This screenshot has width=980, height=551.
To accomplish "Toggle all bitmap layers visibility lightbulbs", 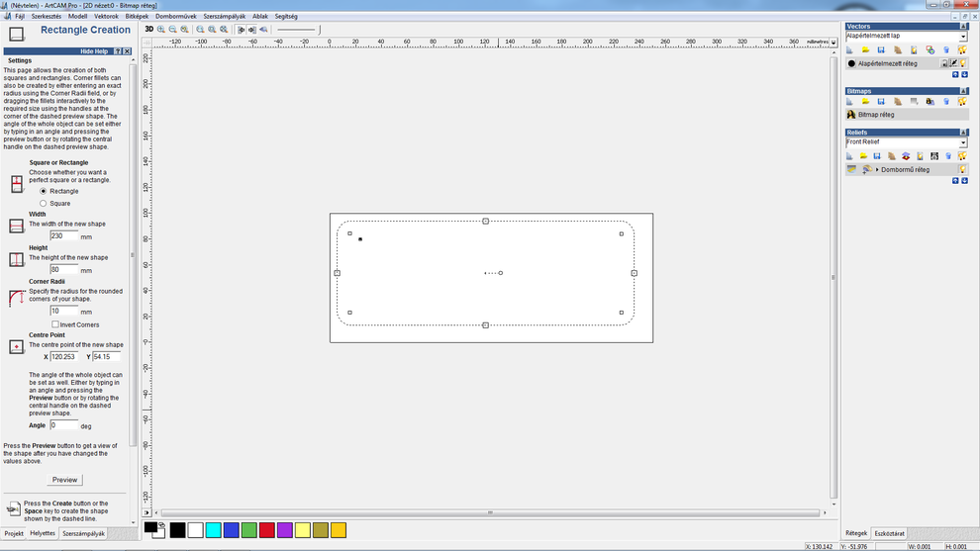I will click(962, 101).
